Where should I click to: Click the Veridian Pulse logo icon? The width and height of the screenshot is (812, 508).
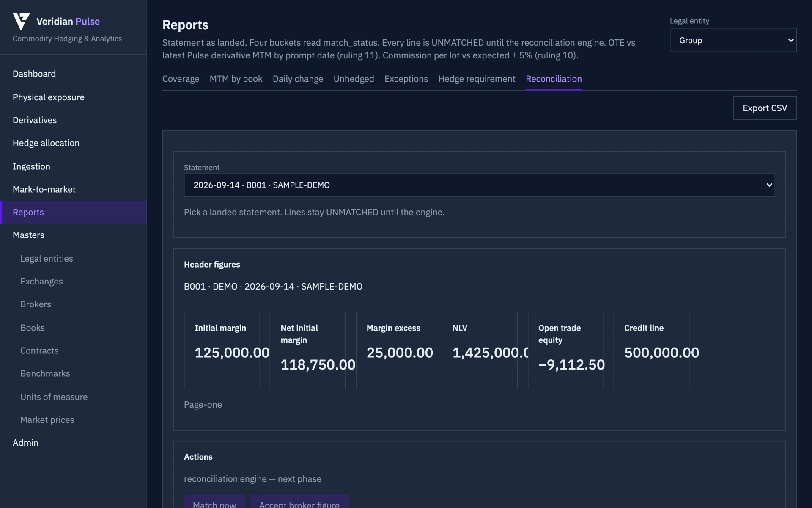(x=21, y=21)
